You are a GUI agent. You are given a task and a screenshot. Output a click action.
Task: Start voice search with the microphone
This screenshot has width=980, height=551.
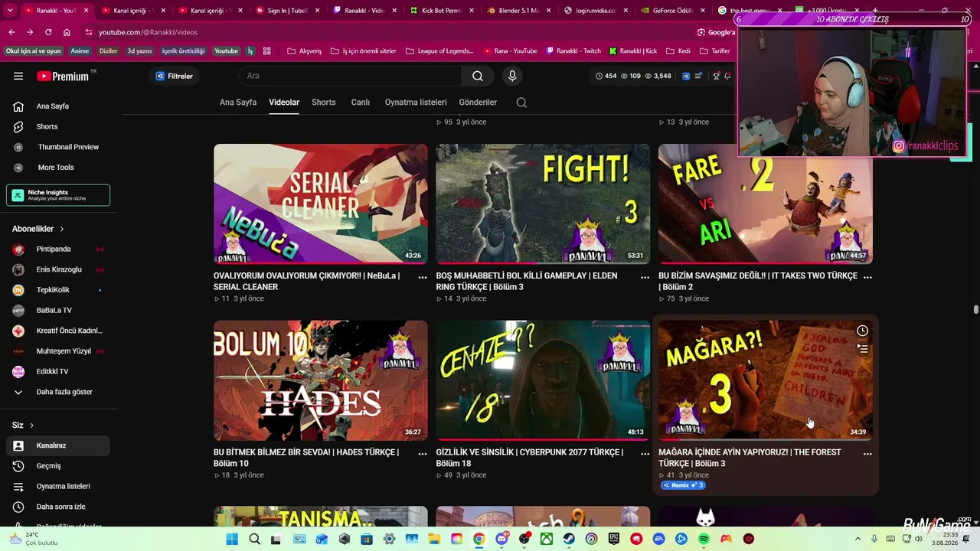(512, 76)
